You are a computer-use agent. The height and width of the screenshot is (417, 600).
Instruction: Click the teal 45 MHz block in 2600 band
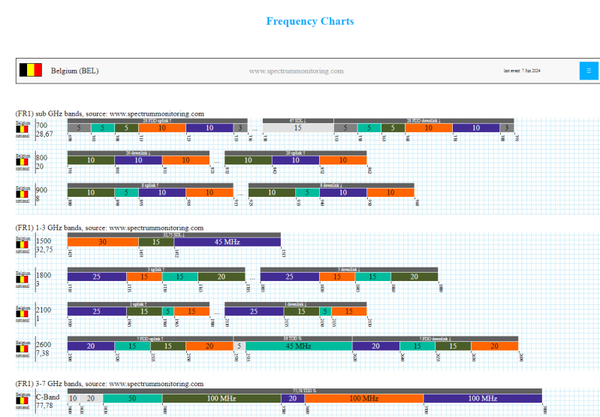point(298,346)
